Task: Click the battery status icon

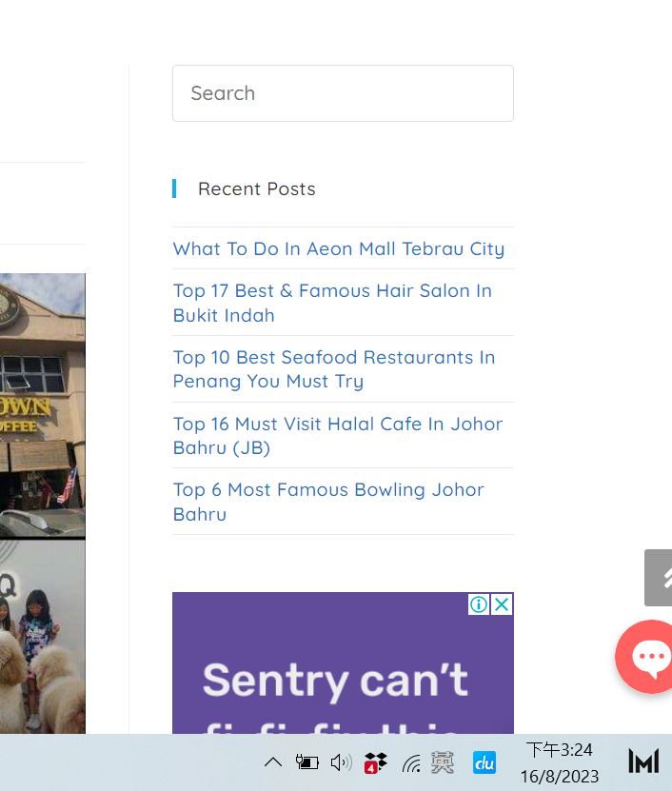Action: 306,762
